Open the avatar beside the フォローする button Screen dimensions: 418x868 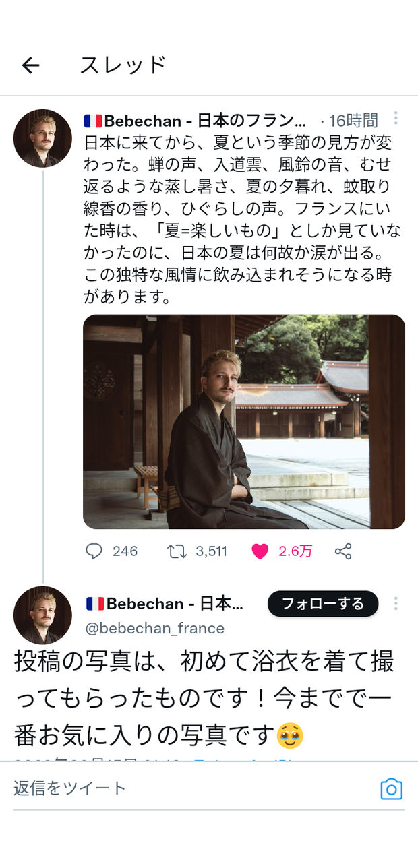pyautogui.click(x=42, y=615)
